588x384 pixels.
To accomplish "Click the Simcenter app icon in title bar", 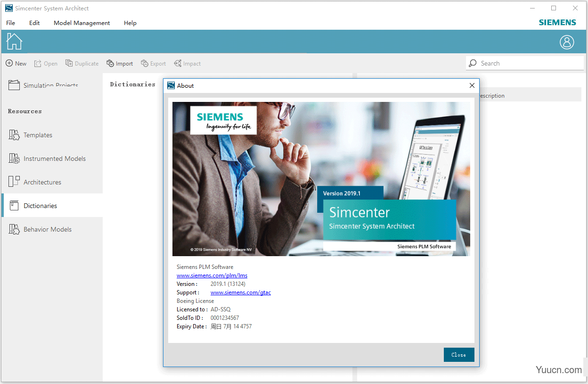I will tap(8, 8).
